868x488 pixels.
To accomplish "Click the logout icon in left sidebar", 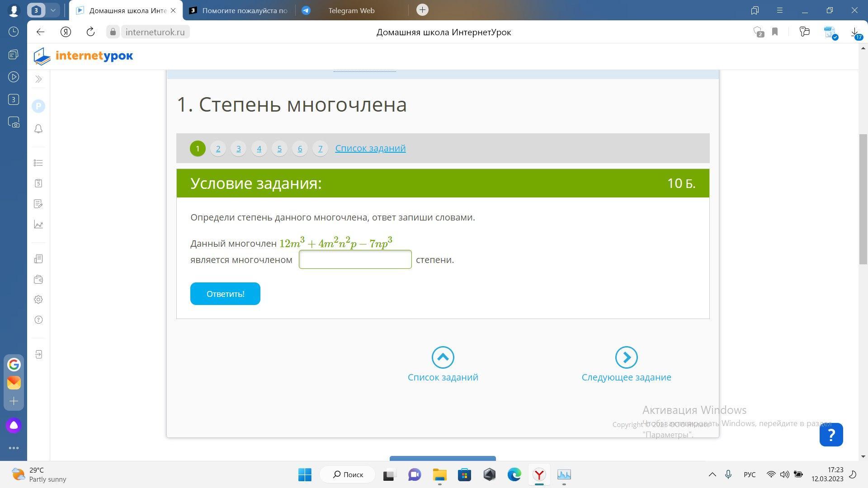I will (38, 354).
